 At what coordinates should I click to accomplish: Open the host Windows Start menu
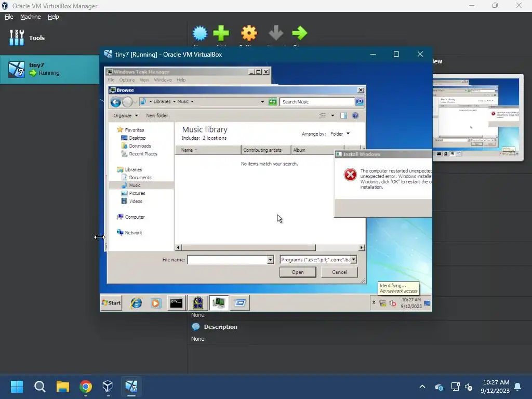coord(17,387)
